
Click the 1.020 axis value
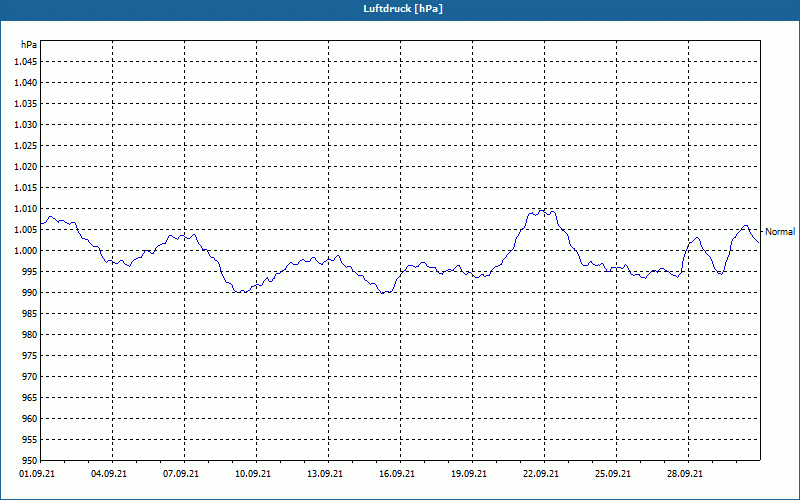26,166
